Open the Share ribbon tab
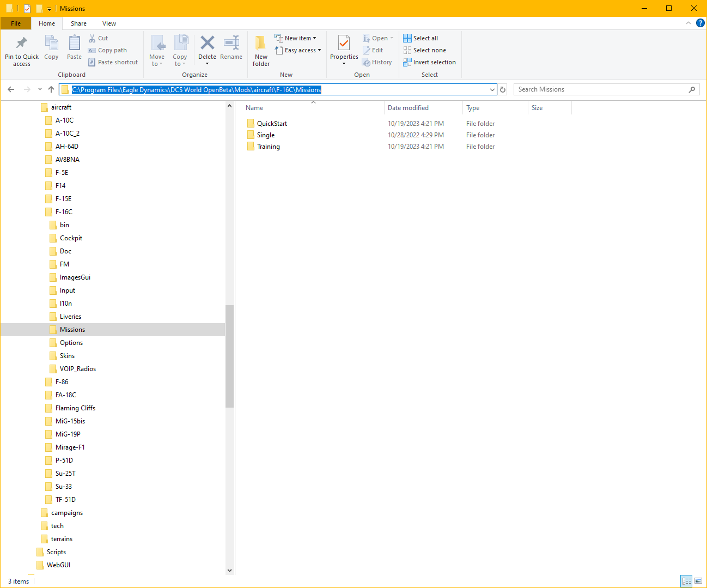This screenshot has width=707, height=588. [x=78, y=23]
